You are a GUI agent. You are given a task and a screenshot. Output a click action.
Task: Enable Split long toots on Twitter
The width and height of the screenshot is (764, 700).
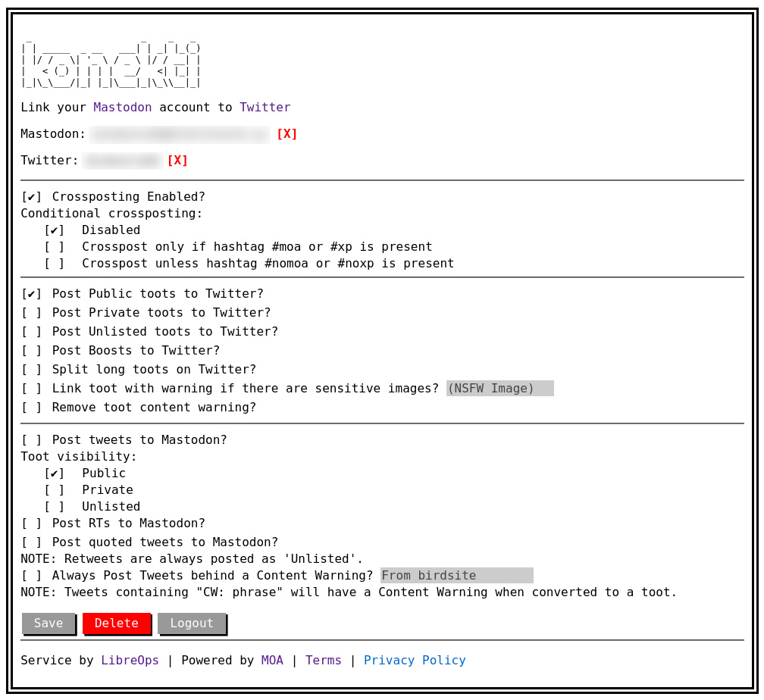(x=32, y=370)
